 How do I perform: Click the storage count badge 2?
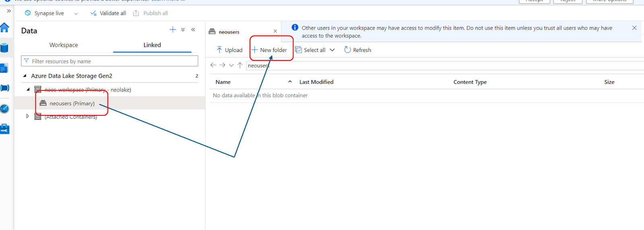[x=197, y=76]
